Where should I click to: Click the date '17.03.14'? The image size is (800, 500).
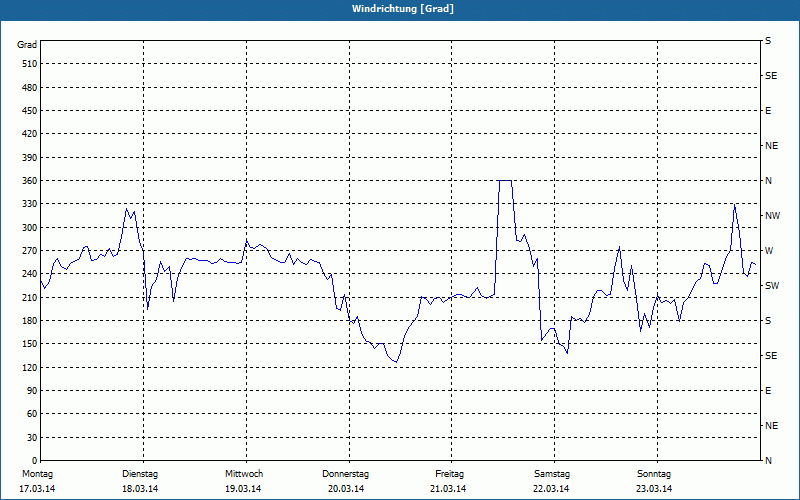[37, 489]
